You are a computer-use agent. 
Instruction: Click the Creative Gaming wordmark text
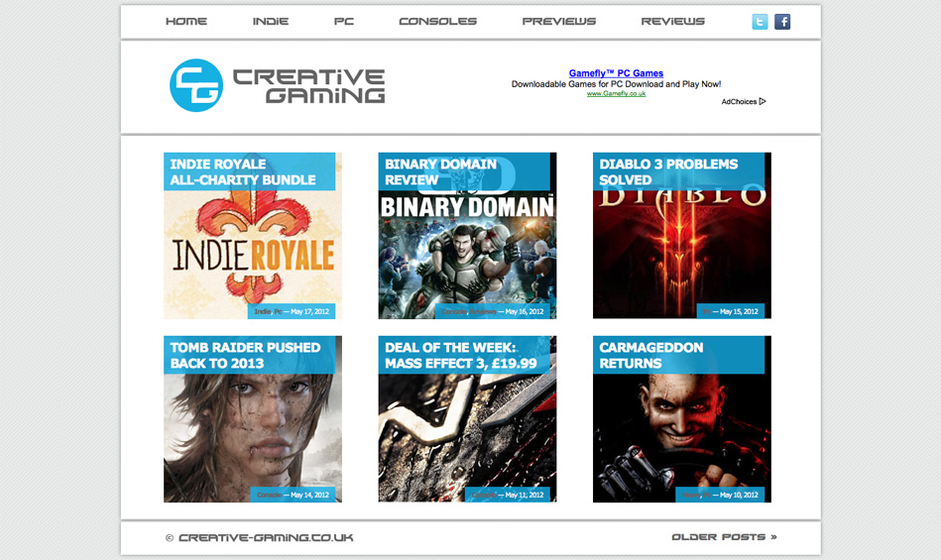[x=308, y=86]
